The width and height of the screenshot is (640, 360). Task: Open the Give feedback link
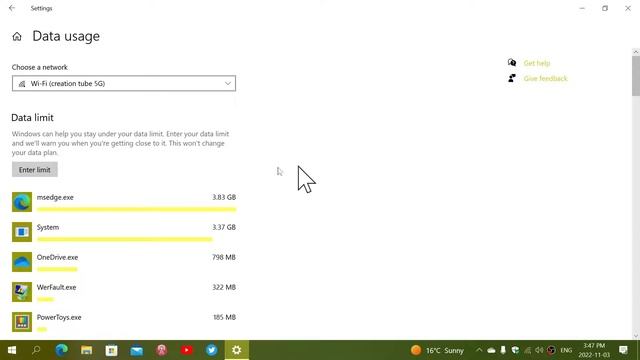tap(545, 78)
